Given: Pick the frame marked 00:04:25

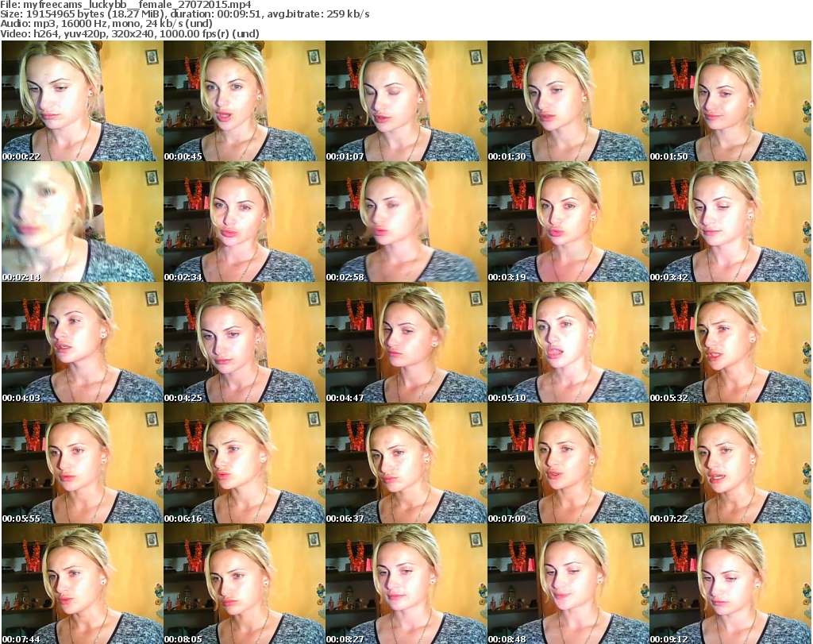Looking at the screenshot, I should 245,342.
